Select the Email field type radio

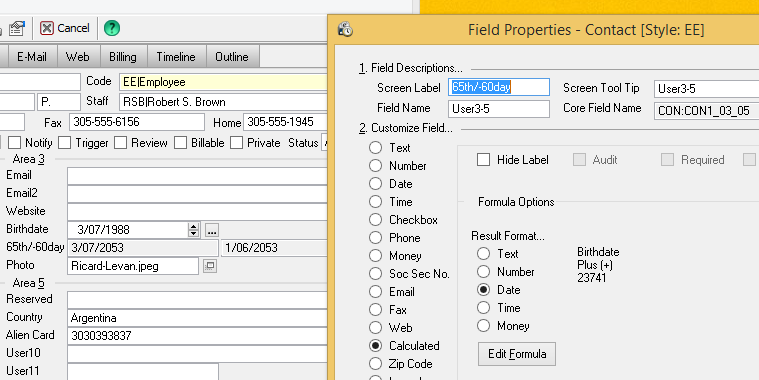click(376, 292)
